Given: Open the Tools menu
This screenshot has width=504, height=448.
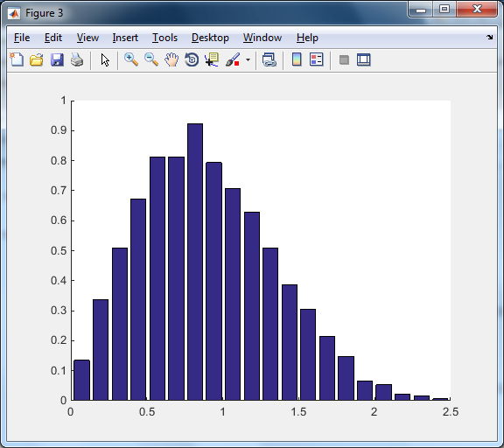Looking at the screenshot, I should pos(164,38).
